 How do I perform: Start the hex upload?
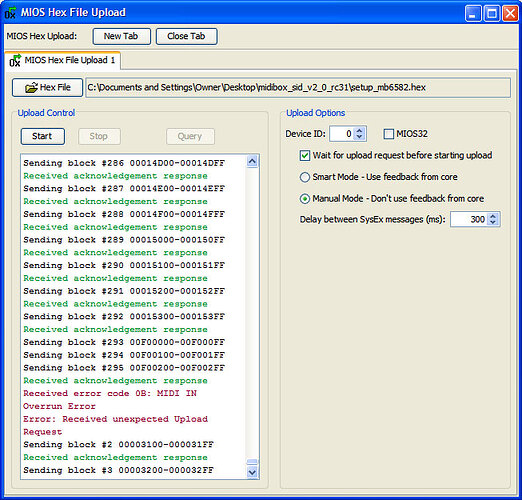click(x=42, y=136)
